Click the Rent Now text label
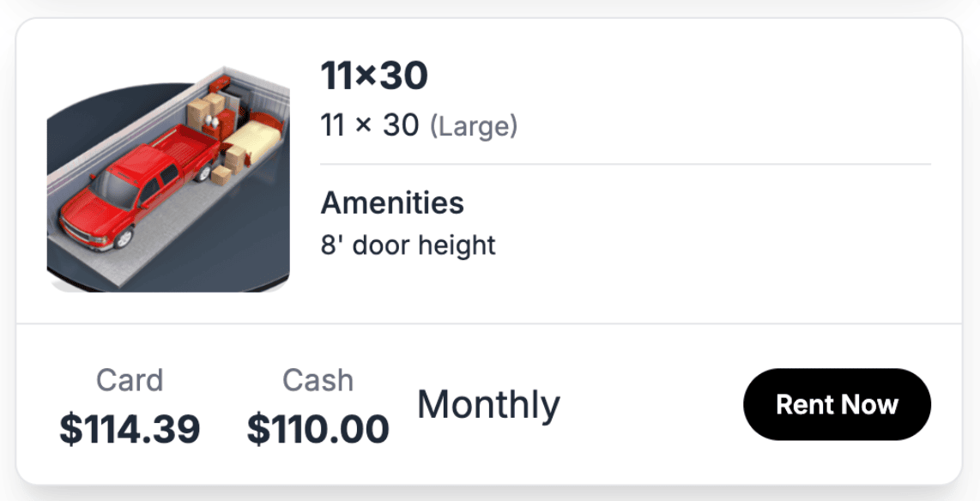980x501 pixels. [836, 403]
